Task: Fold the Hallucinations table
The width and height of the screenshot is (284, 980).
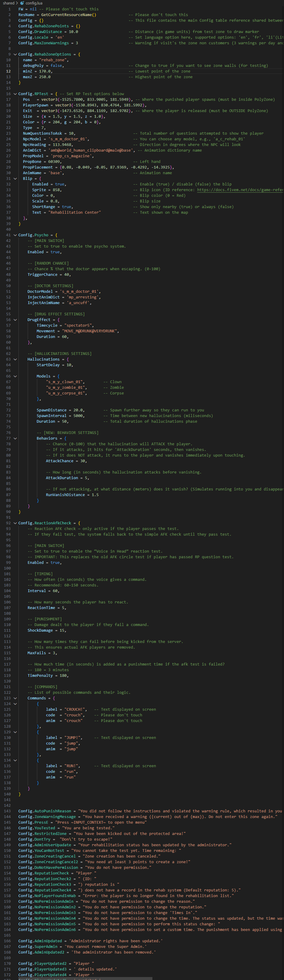Action: click(x=15, y=359)
